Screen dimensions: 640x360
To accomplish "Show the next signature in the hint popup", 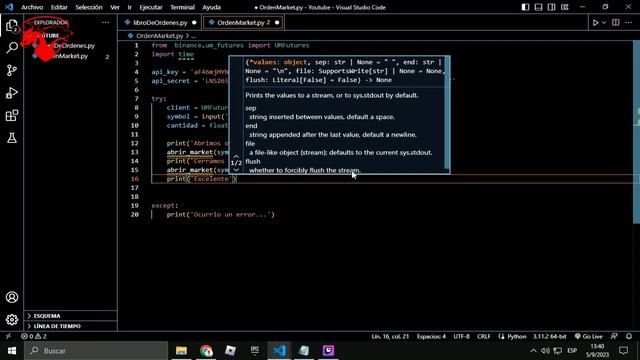I will [236, 169].
